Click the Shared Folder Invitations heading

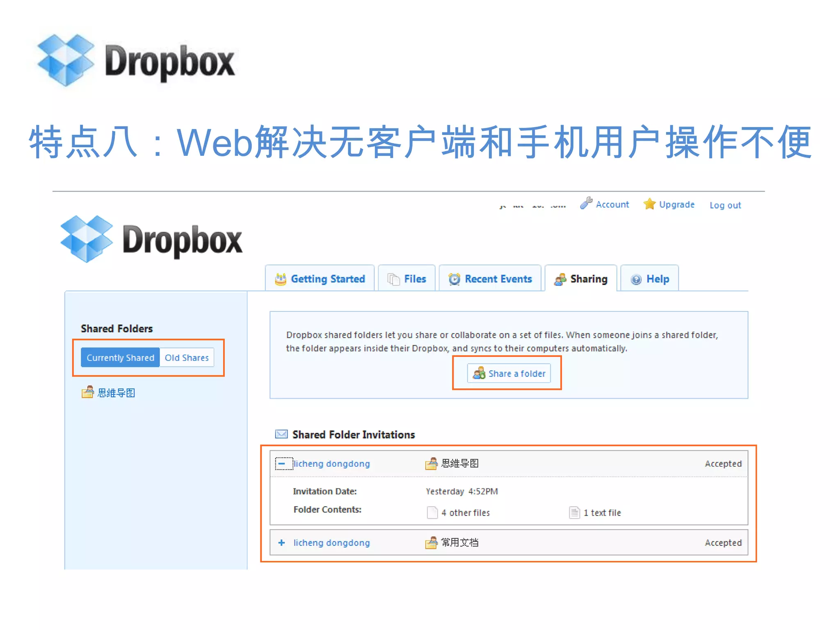click(354, 435)
